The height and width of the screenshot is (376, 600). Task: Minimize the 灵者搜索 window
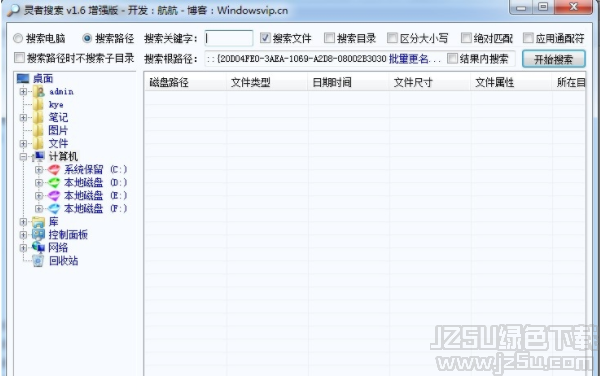[x=521, y=8]
